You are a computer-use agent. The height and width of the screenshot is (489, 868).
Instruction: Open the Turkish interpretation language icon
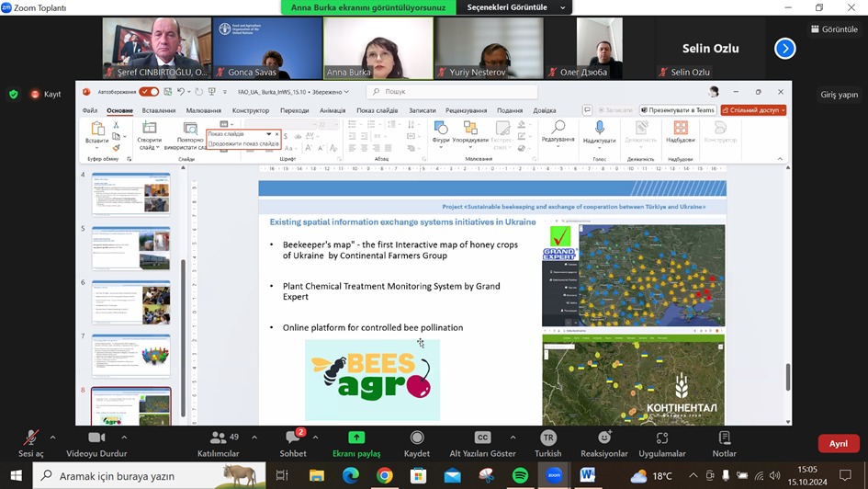coord(548,438)
